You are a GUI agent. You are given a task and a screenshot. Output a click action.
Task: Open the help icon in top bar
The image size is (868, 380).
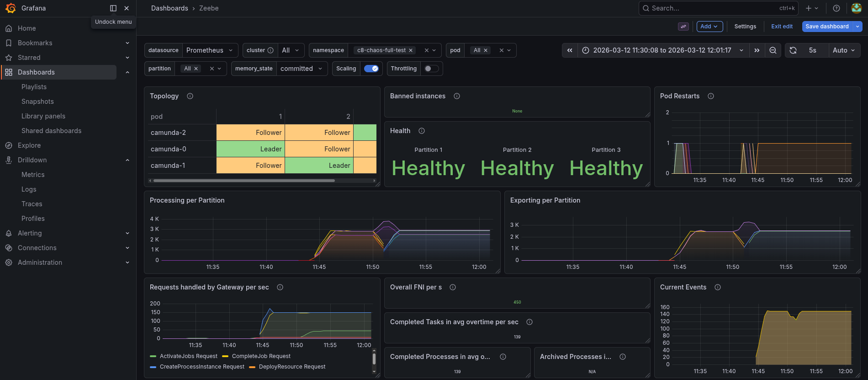[836, 8]
